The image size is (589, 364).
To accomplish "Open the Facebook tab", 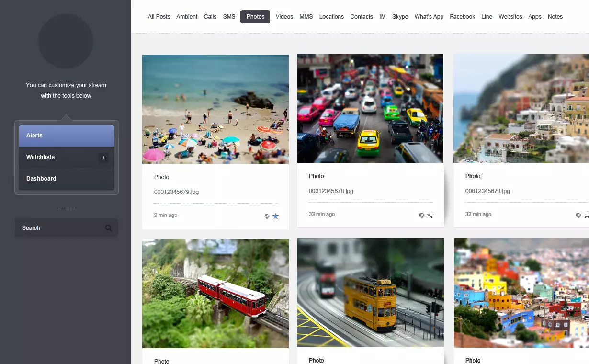I will point(463,17).
